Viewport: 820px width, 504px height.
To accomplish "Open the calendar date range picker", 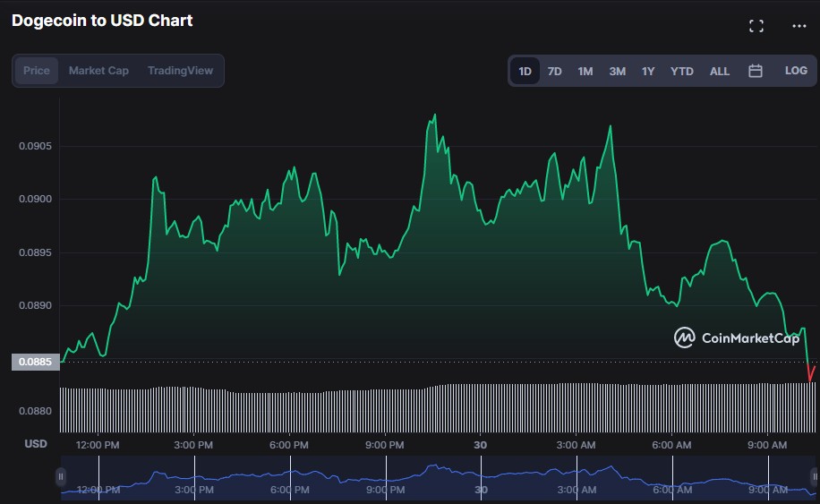I will [x=756, y=71].
